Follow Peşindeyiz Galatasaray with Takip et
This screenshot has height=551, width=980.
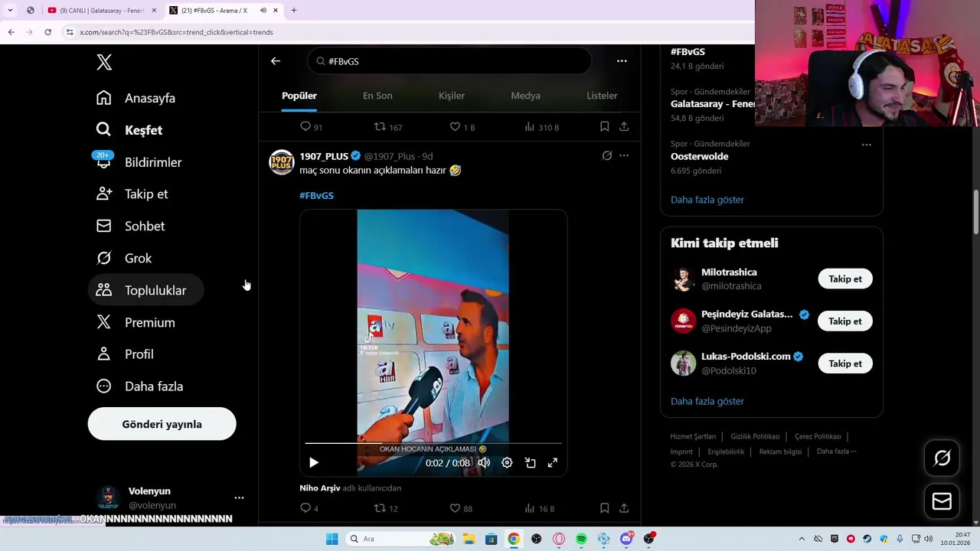tap(845, 321)
